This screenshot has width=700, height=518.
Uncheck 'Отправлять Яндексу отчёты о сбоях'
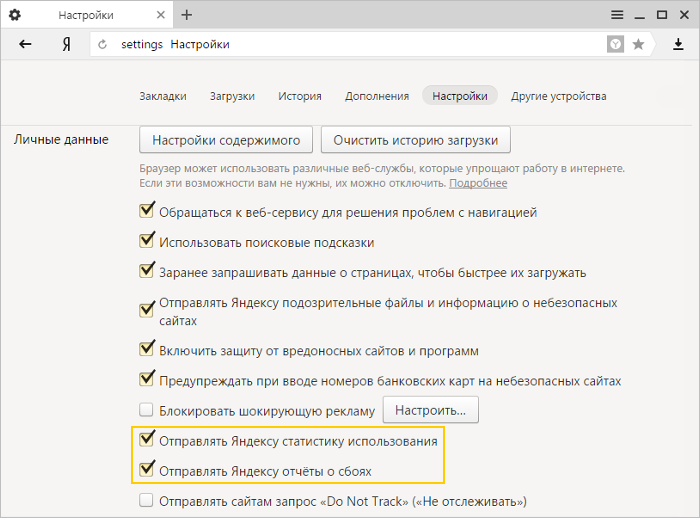pos(147,469)
